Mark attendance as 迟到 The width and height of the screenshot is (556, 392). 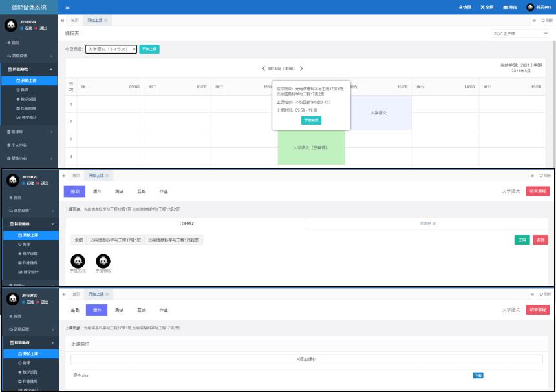[x=540, y=240]
